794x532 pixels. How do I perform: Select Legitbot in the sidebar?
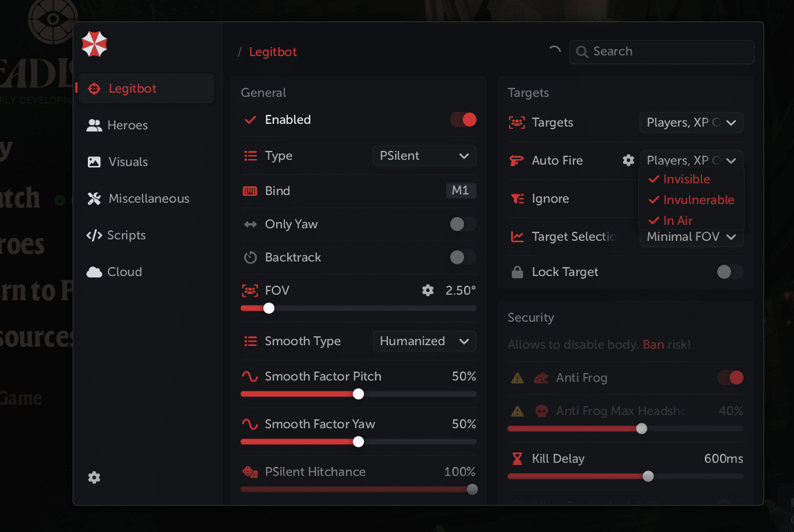coord(132,89)
